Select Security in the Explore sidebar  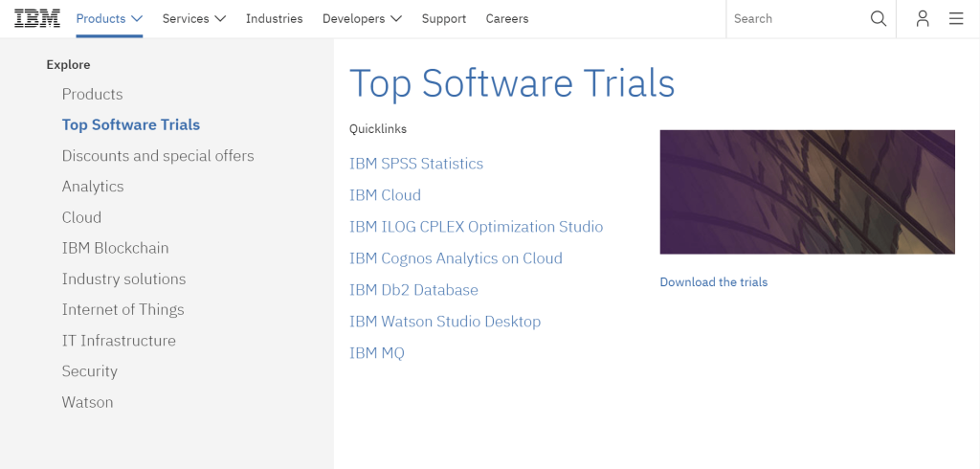[89, 371]
